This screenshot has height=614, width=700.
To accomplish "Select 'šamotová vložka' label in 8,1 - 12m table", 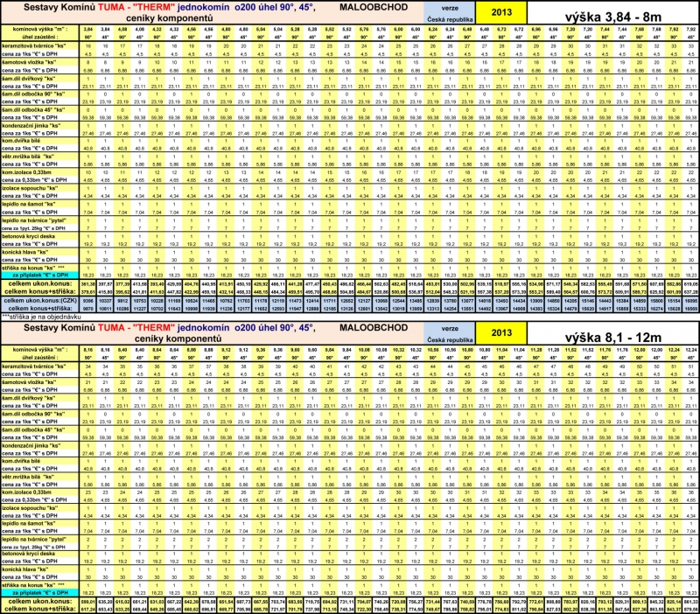I will tap(29, 382).
